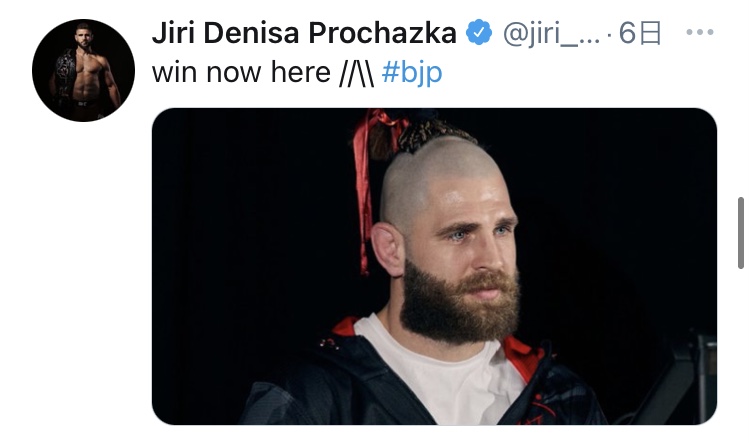This screenshot has width=750, height=443.
Task: Click the display name Jiri Denisa Prochazka
Action: coord(304,33)
